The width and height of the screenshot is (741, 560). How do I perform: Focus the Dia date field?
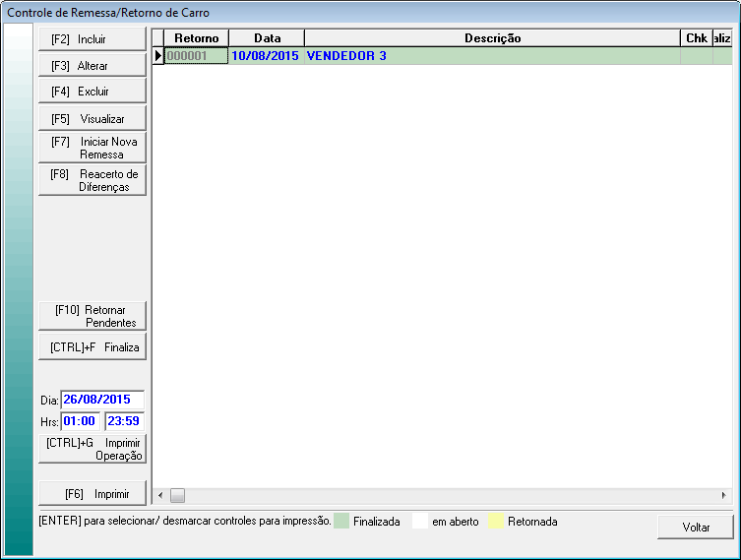point(102,401)
